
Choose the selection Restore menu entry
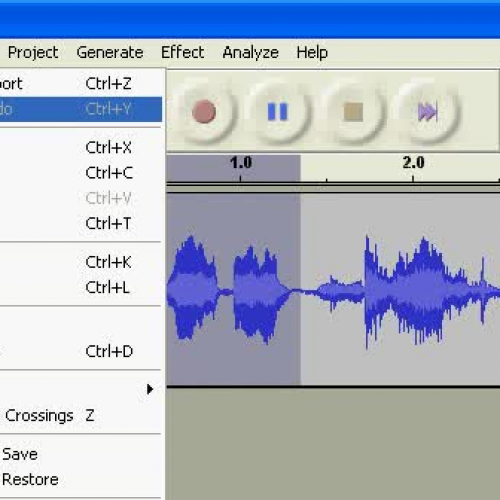(x=81, y=479)
